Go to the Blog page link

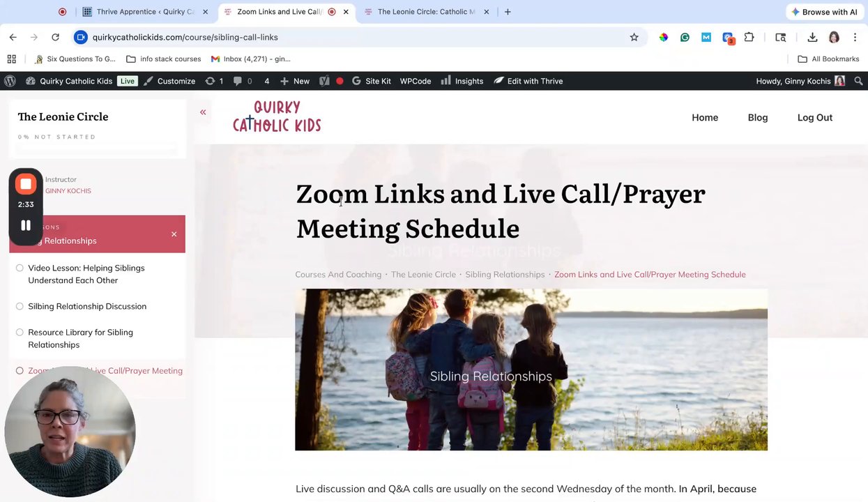[x=758, y=117]
